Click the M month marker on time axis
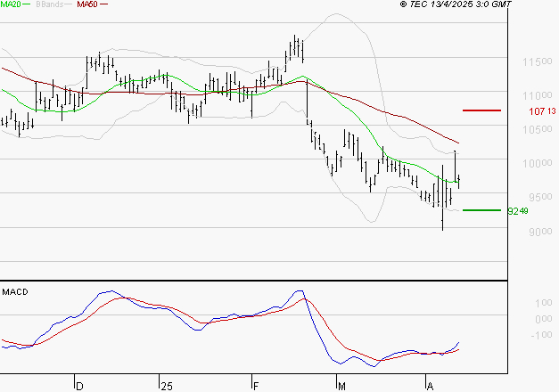 [x=341, y=387]
